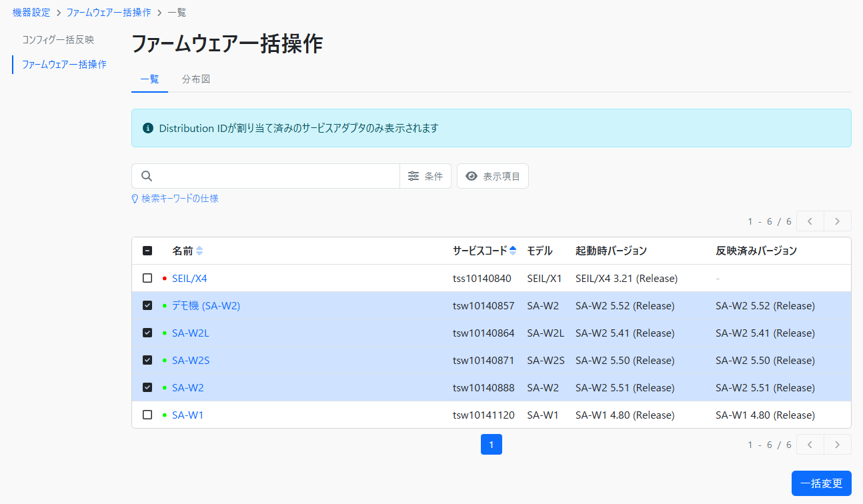Screen dimensions: 863x504
Task: Click page number 1 button
Action: [492, 445]
